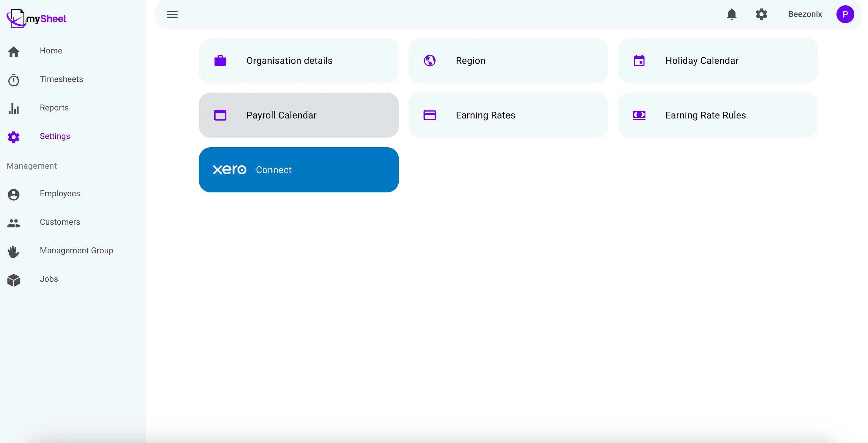
Task: Select the Earning Rate Rules tile
Action: pyautogui.click(x=718, y=115)
